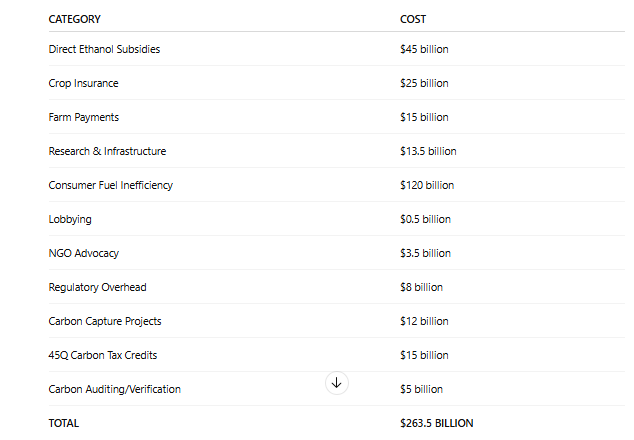
Task: Click the scroll-down arrow button
Action: (336, 383)
